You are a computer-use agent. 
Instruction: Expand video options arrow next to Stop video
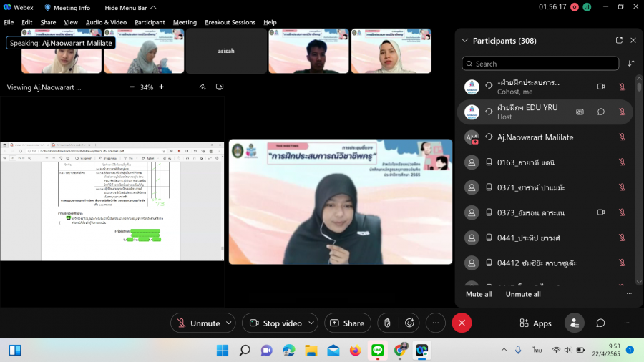[x=311, y=323]
